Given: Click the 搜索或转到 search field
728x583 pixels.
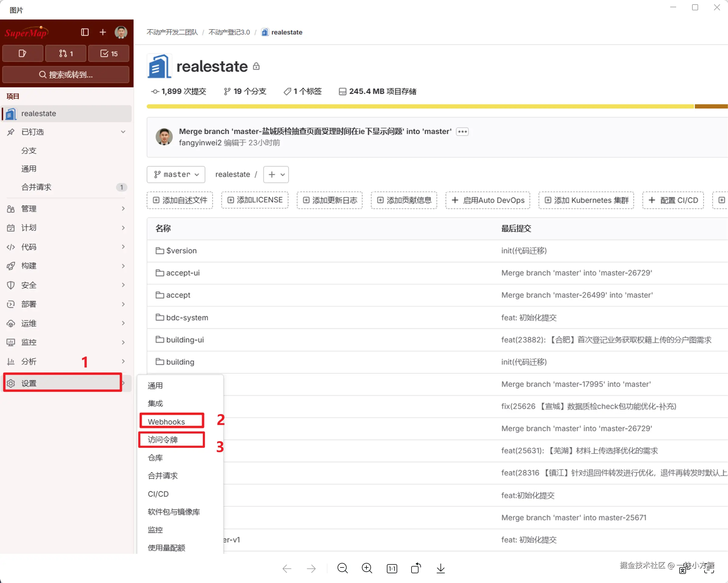Looking at the screenshot, I should (x=66, y=75).
